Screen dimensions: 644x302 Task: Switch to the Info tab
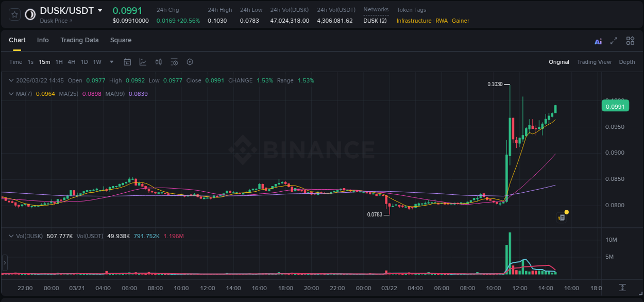click(x=43, y=40)
